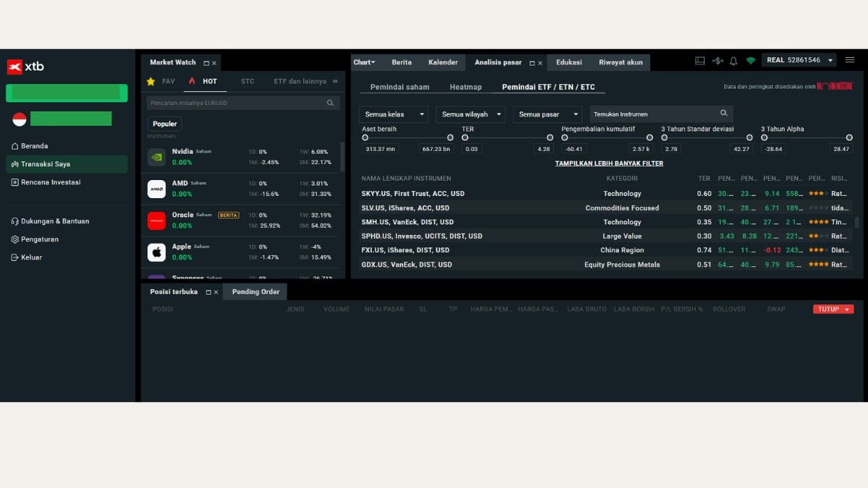Click the Apple logo icon
This screenshot has height=488, width=868.
tap(156, 252)
